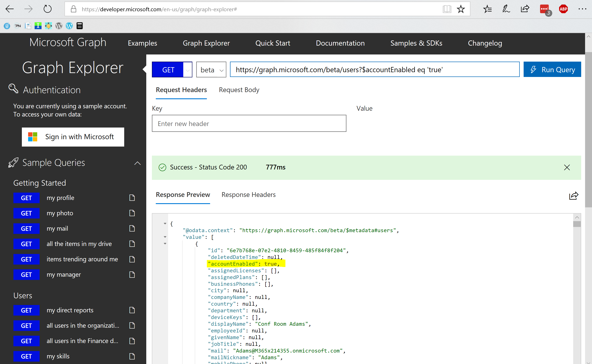Collapse the Sample Queries section
The image size is (592, 364).
click(x=137, y=163)
